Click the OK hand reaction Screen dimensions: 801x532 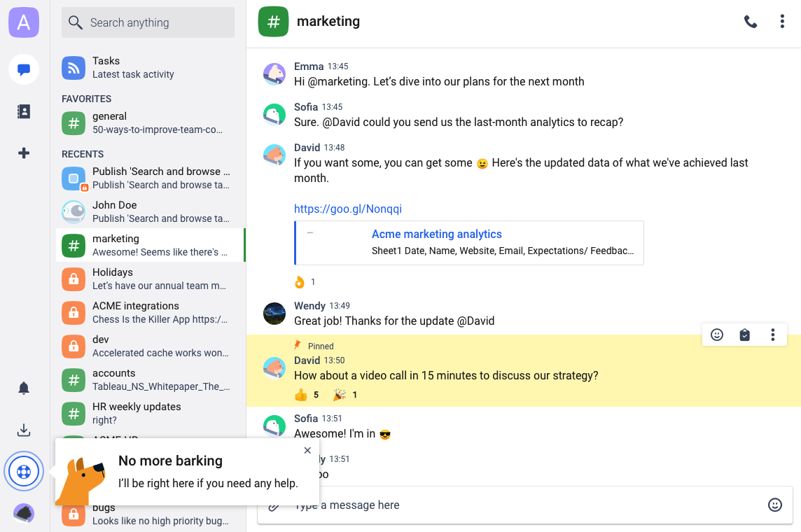(305, 282)
